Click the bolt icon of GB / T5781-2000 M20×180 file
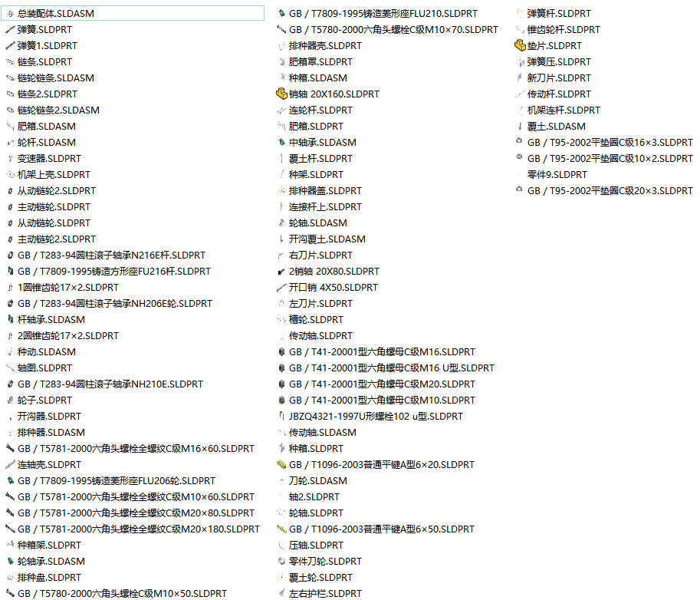700x600 pixels. coord(10,529)
